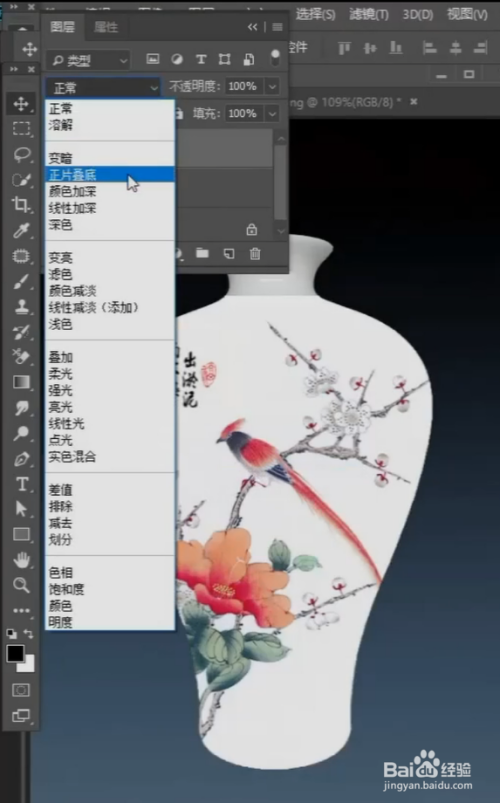Select the Crop tool
500x803 pixels.
(22, 205)
